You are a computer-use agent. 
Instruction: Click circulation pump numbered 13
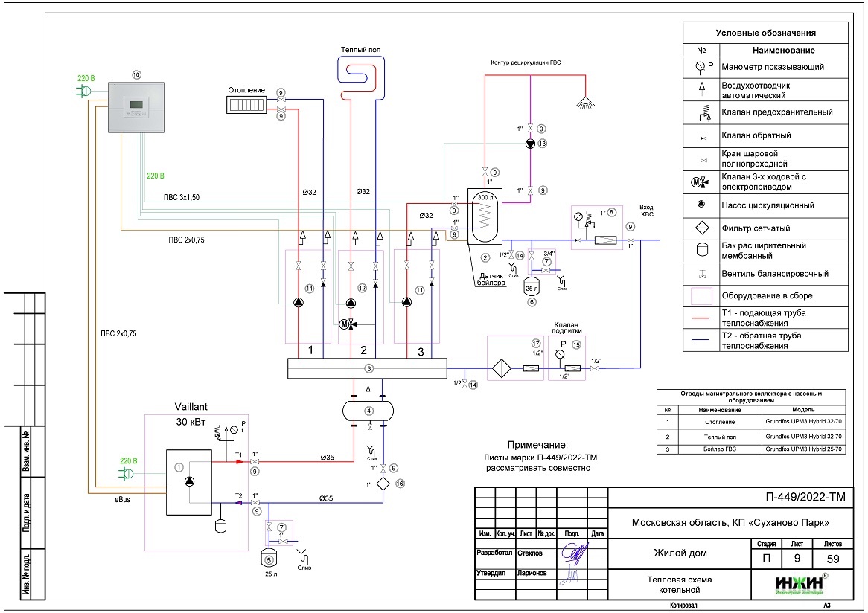(x=529, y=144)
